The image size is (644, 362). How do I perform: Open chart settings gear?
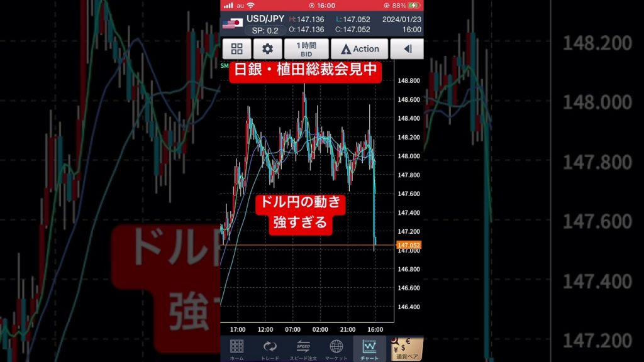click(x=268, y=48)
